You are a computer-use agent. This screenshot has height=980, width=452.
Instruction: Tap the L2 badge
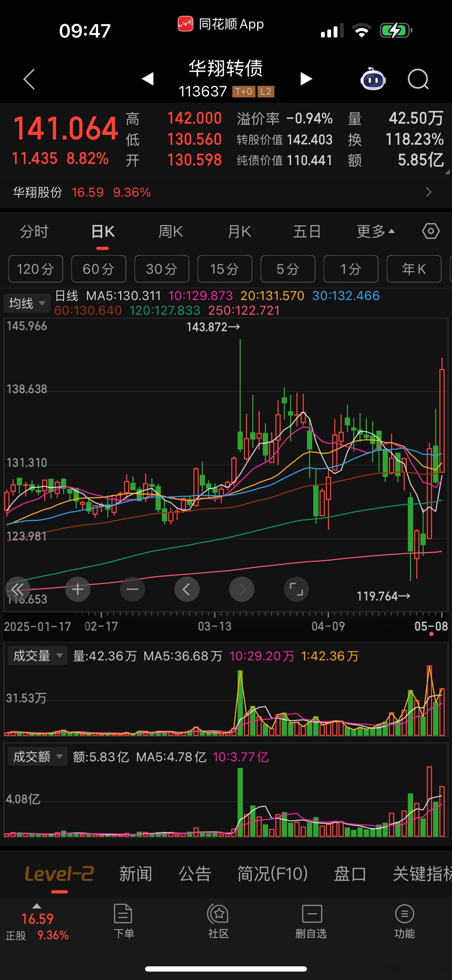pos(266,92)
